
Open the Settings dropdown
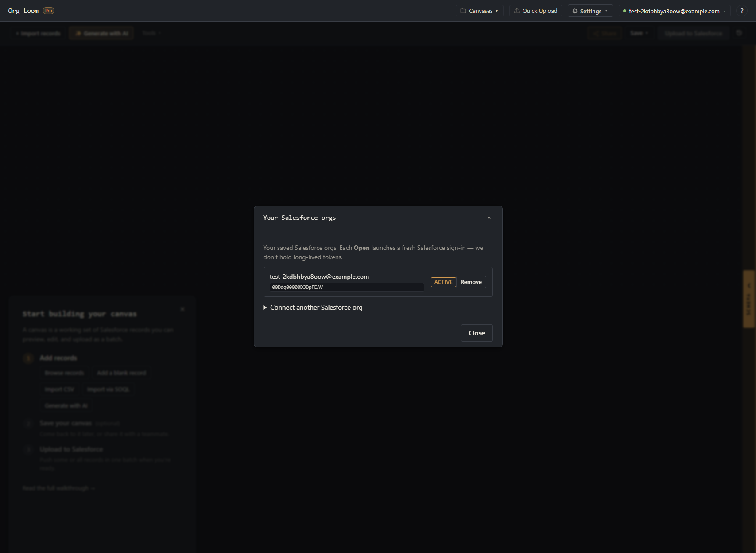point(590,11)
